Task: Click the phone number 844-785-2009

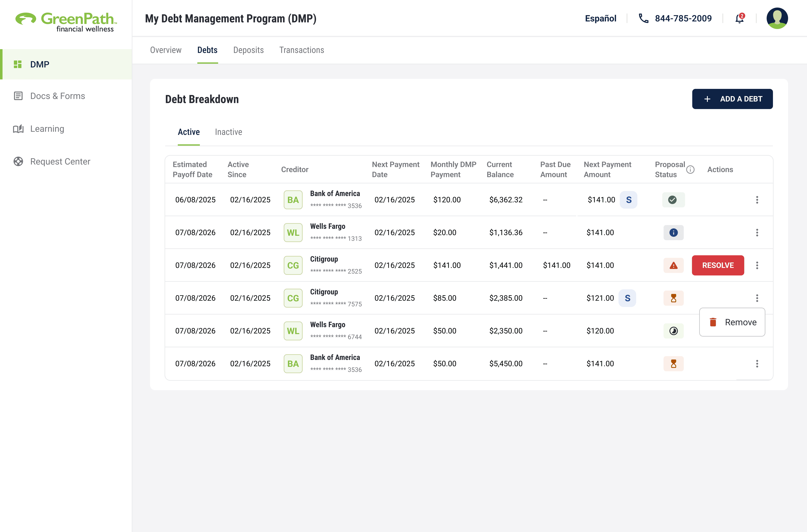Action: click(683, 18)
